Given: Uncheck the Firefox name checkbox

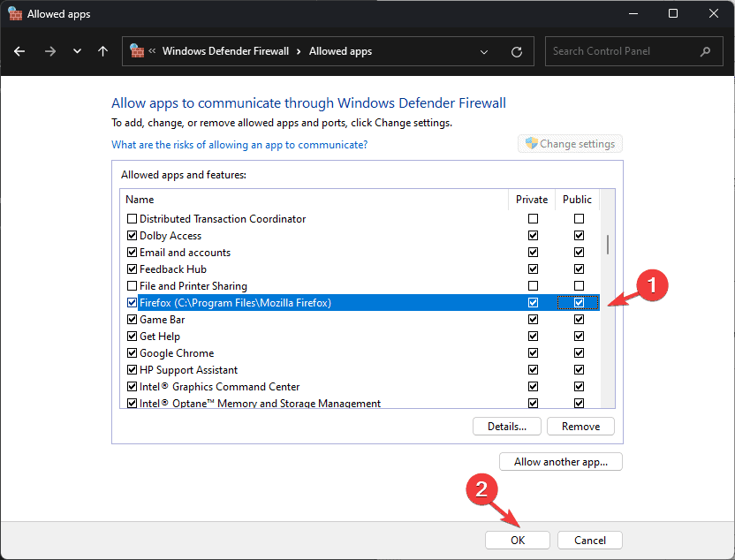Looking at the screenshot, I should (133, 302).
